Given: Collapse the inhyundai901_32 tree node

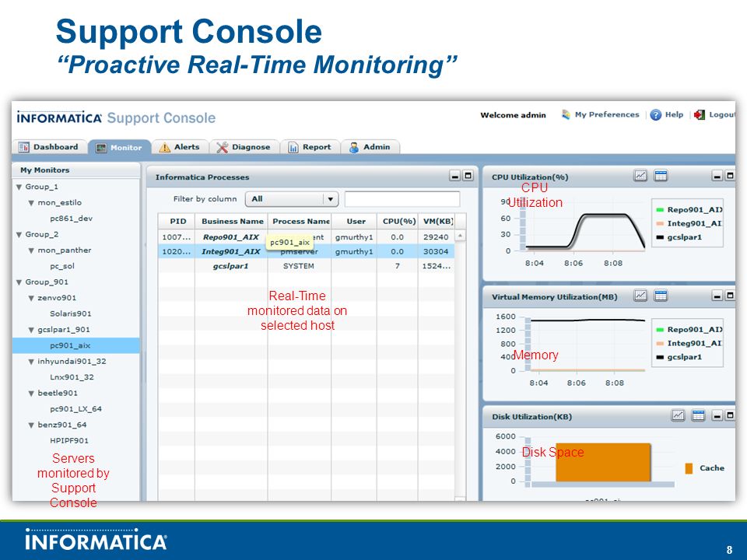Looking at the screenshot, I should [x=31, y=362].
